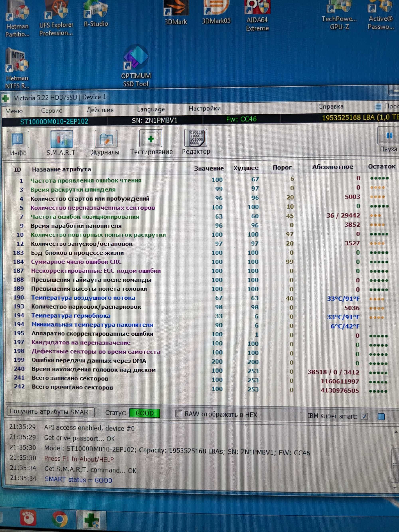The image size is (399, 532).
Task: Open the Справка menu
Action: click(331, 107)
